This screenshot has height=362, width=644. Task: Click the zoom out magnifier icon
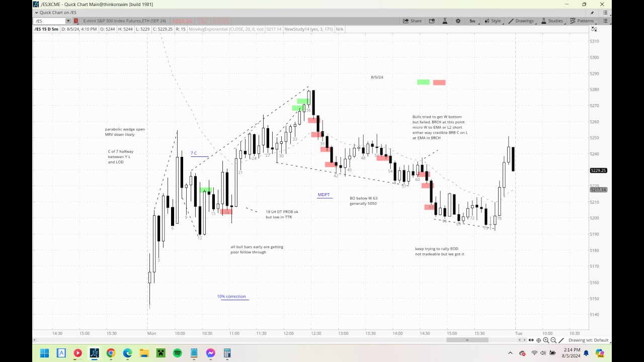tap(553, 340)
